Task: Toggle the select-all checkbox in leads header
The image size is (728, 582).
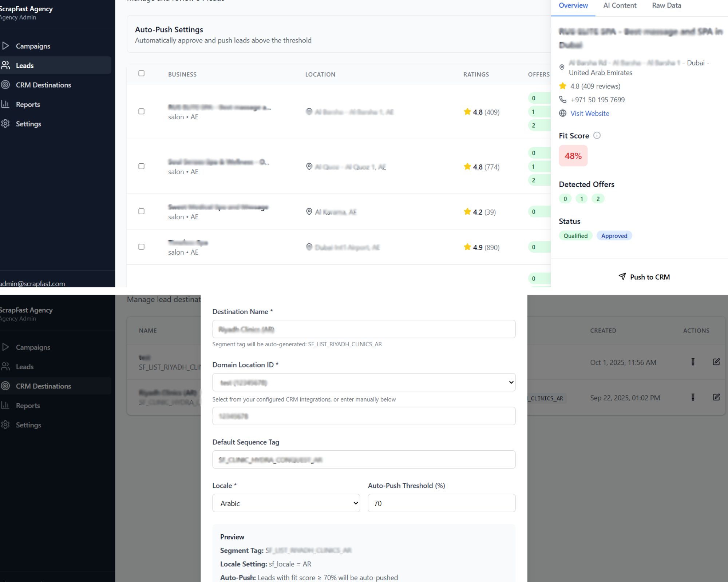Action: (142, 73)
